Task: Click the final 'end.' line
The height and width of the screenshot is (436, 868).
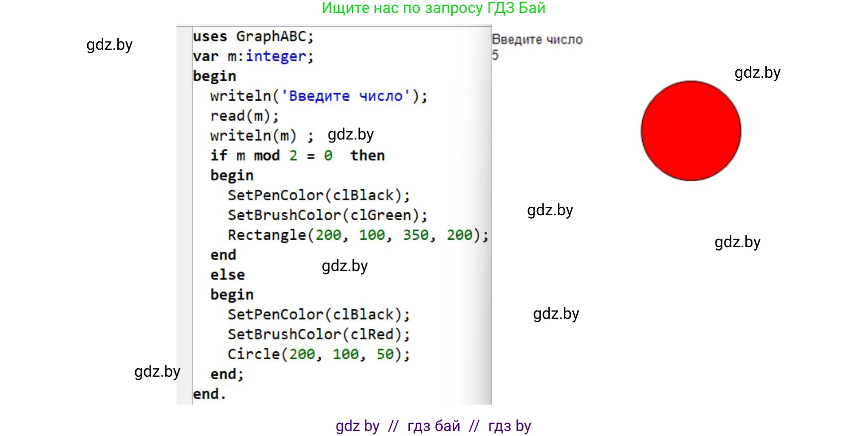Action: click(x=209, y=394)
